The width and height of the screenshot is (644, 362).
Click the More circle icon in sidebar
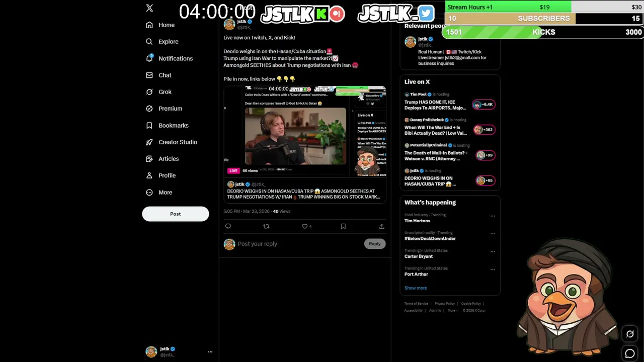coord(149,193)
